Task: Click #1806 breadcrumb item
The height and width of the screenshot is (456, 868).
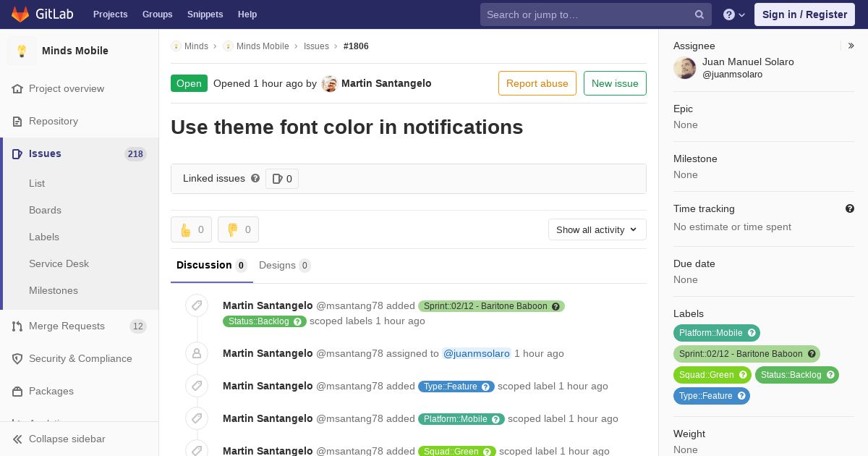Action: (356, 46)
